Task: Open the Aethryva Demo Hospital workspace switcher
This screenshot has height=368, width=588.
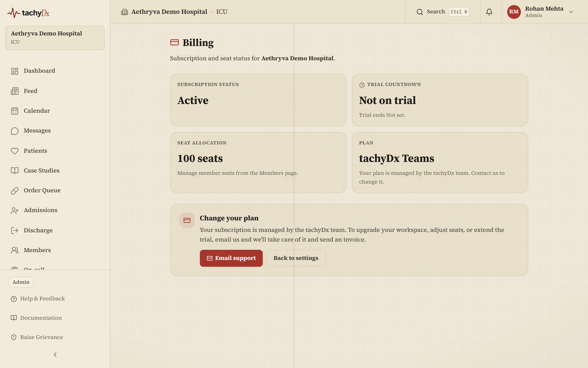Action: (55, 38)
